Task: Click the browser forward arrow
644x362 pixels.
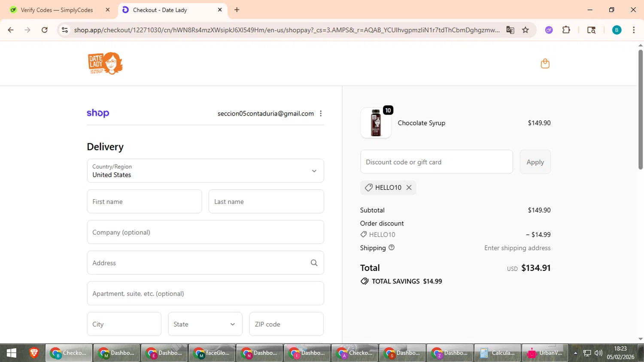Action: click(27, 30)
